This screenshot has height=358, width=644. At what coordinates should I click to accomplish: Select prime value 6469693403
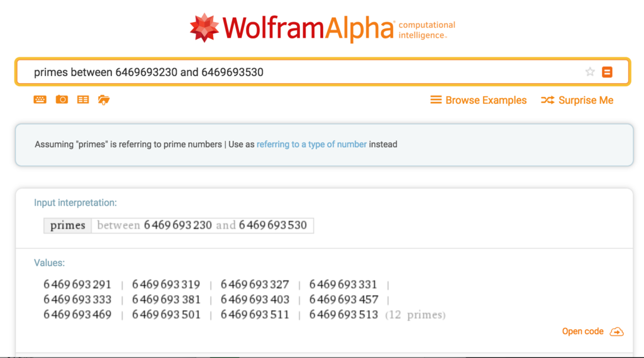click(255, 299)
